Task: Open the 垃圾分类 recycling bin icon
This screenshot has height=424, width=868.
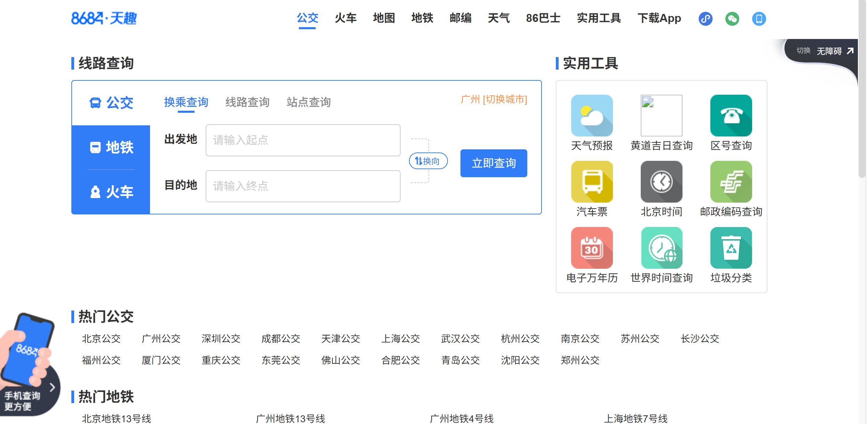Action: point(731,248)
